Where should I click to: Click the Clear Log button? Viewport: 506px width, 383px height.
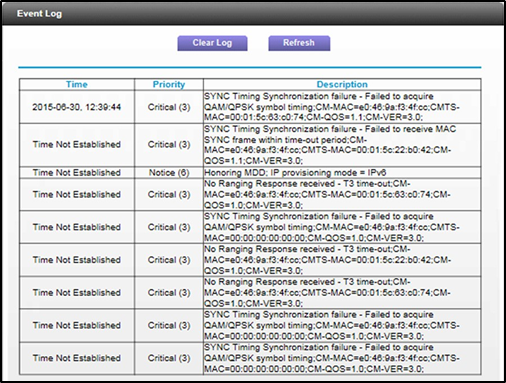point(212,43)
